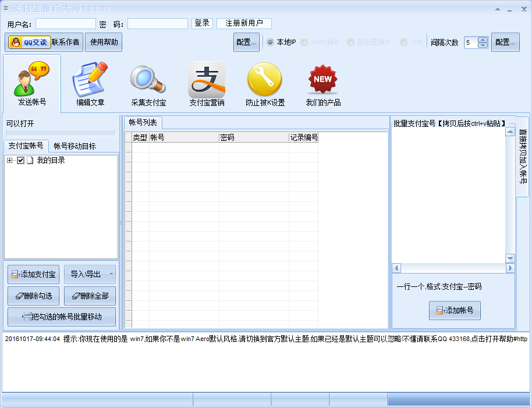Select the 帐号列表 tab
Viewport: 532px width, 408px height.
point(143,122)
